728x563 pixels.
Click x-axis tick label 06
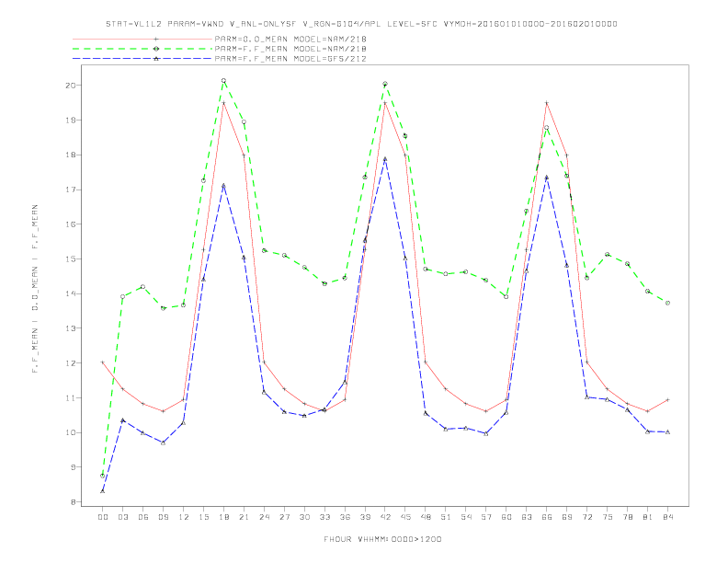click(143, 517)
